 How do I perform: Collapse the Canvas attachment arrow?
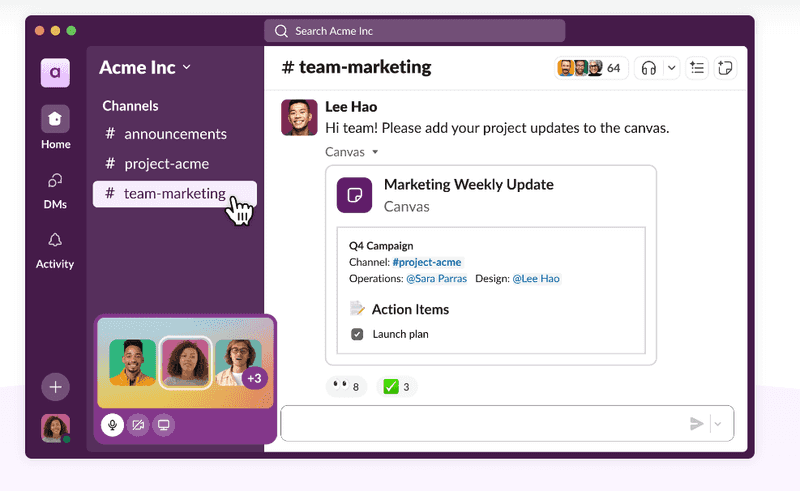(x=375, y=152)
